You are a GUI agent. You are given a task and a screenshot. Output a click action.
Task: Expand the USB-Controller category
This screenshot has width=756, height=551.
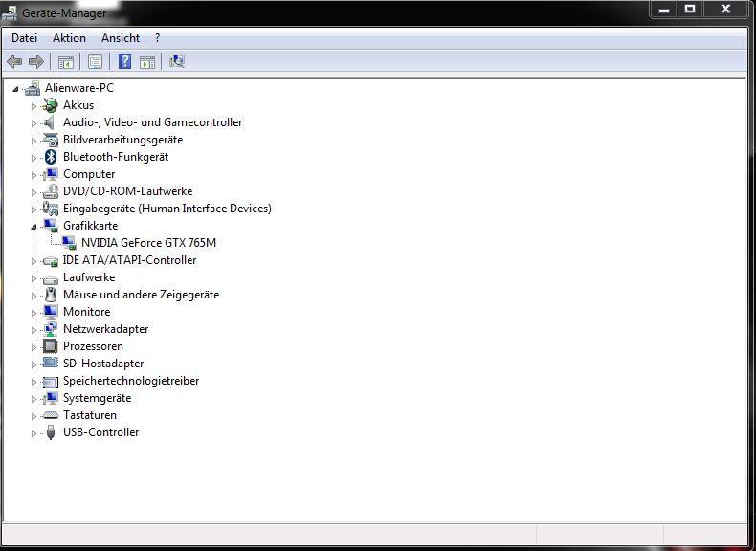click(33, 433)
